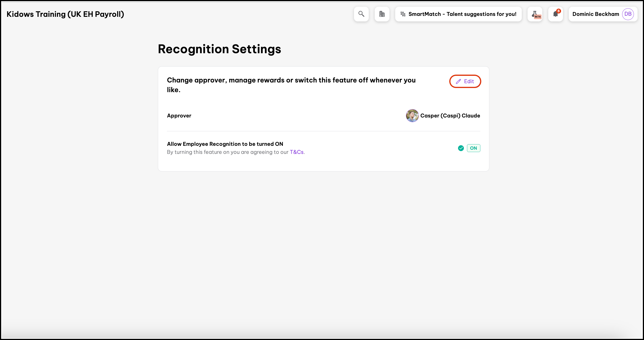Click the SmartMatch sparkle icon
Image resolution: width=644 pixels, height=340 pixels.
[403, 14]
